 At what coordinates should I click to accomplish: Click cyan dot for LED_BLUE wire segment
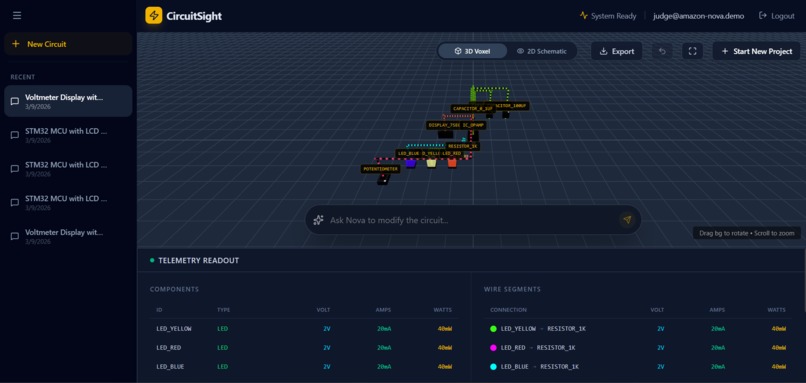click(x=493, y=367)
